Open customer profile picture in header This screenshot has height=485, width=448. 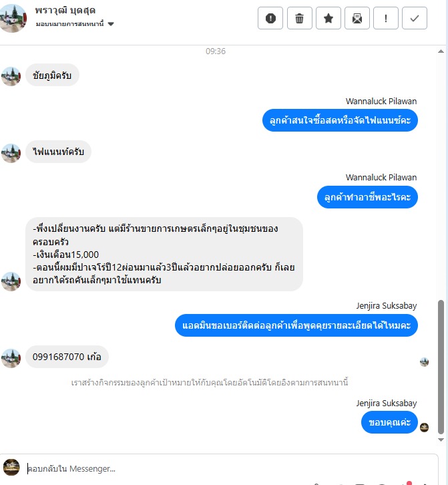pos(13,17)
